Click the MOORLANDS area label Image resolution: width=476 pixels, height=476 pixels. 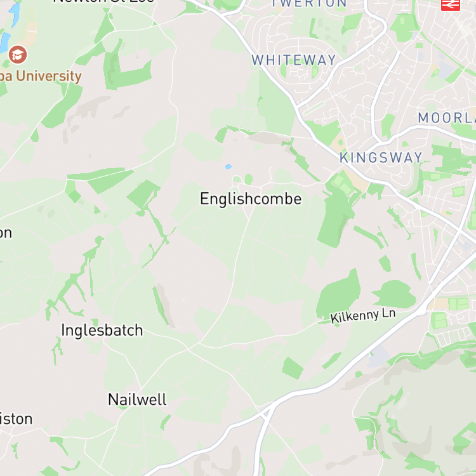447,118
